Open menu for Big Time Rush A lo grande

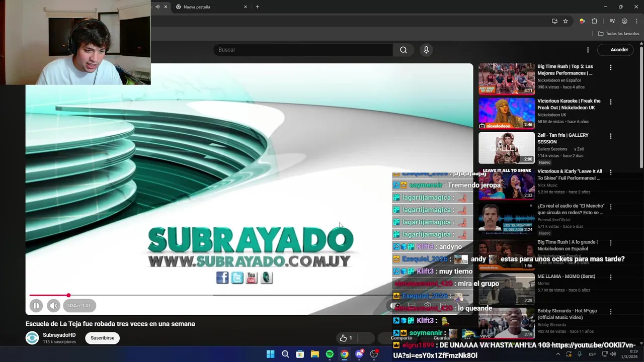click(611, 243)
